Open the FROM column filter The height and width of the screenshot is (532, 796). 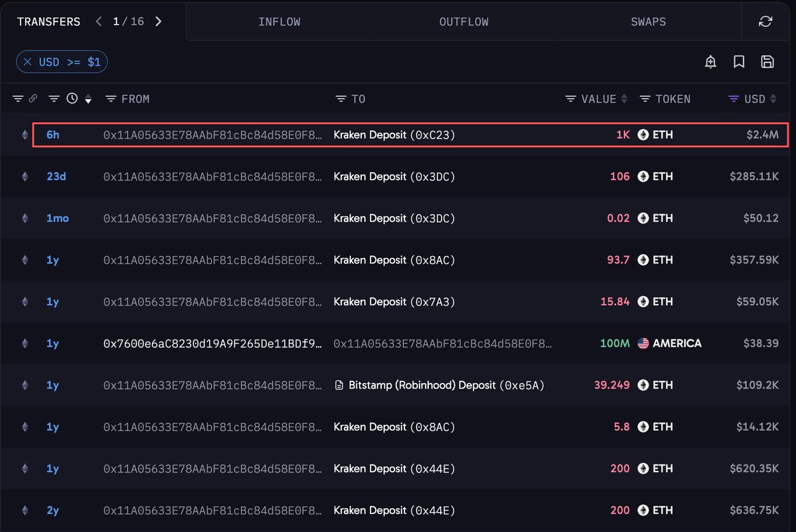click(111, 99)
